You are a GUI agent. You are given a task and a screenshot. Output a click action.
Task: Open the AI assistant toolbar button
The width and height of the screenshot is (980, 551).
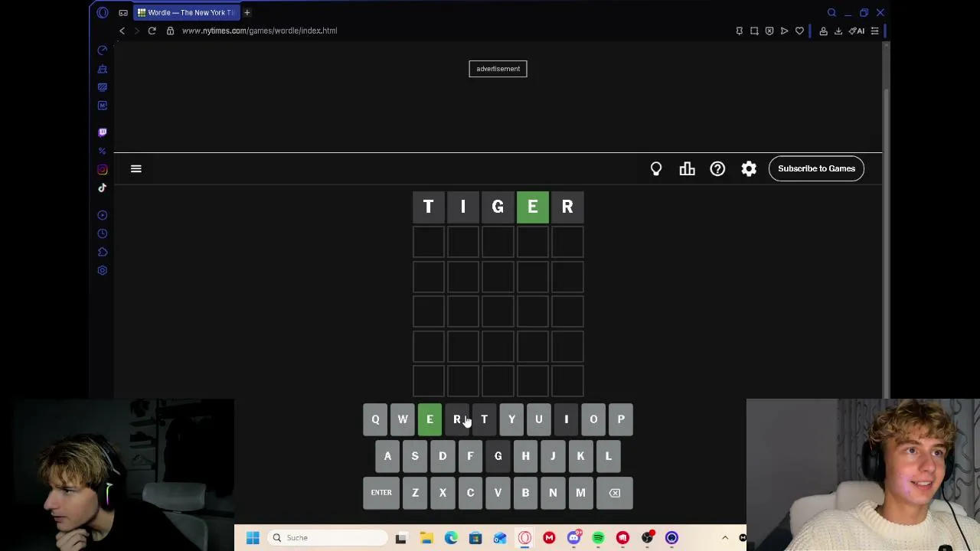(x=857, y=31)
